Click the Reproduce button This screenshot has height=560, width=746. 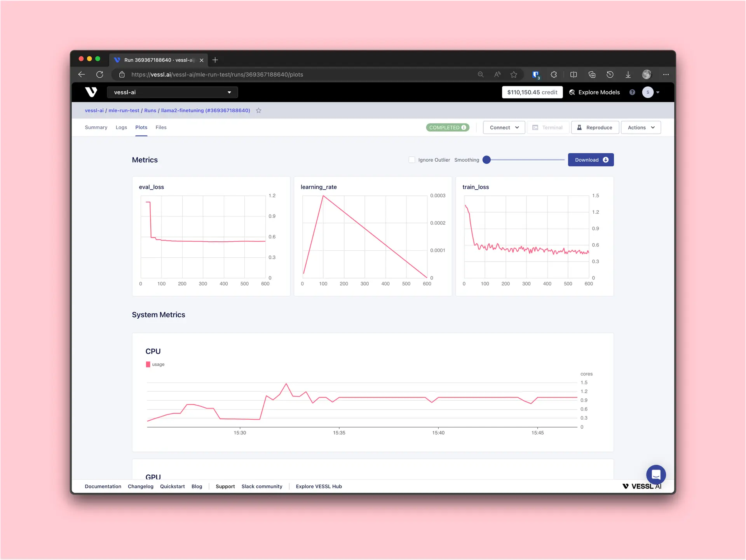595,127
